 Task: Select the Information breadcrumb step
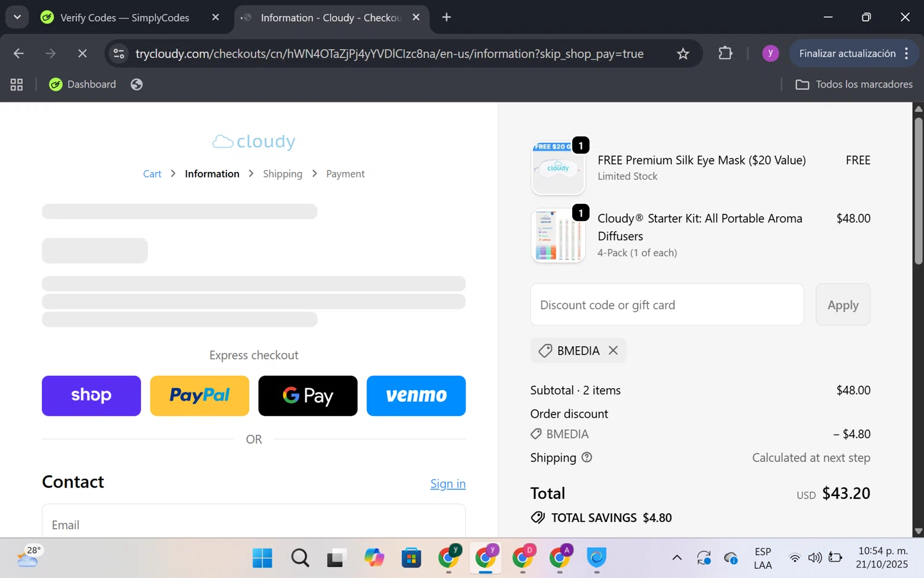click(212, 174)
